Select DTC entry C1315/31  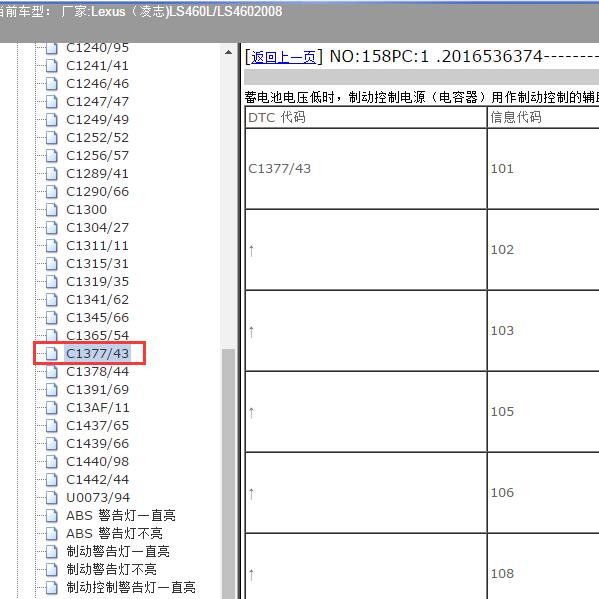pos(97,264)
